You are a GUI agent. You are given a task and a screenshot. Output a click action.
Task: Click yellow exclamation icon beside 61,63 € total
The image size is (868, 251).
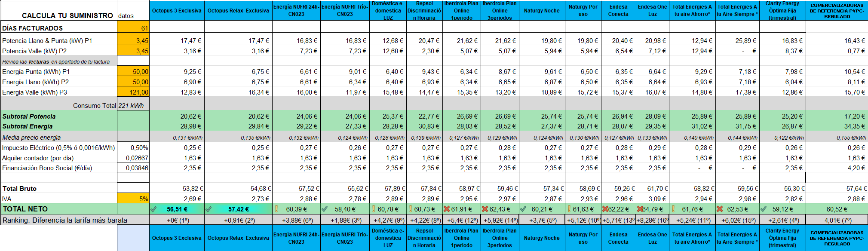tap(569, 209)
